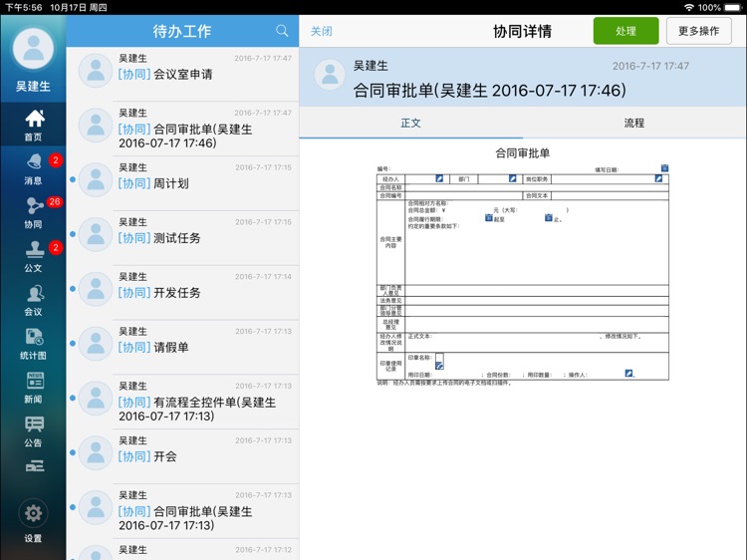Image resolution: width=747 pixels, height=560 pixels.
Task: Tap the detail title 合同审批单(吴建生 2016-07-17 17:46)
Action: pyautogui.click(x=490, y=90)
